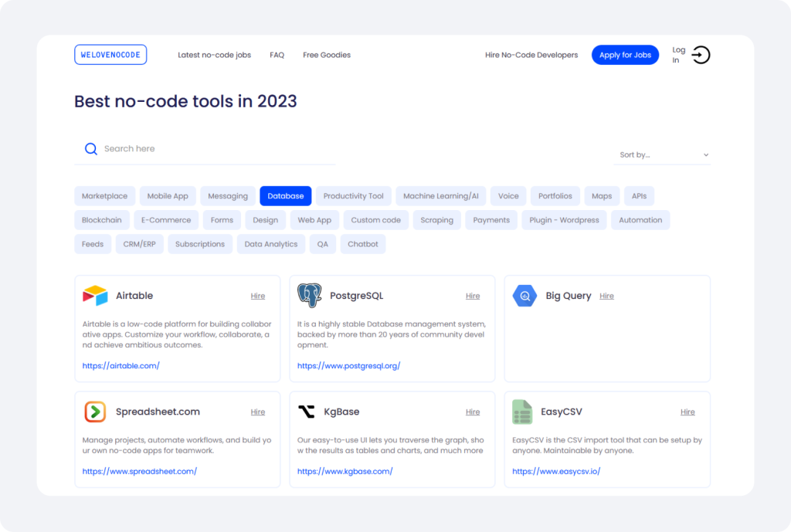Click the Spreadsheet.com card title
The height and width of the screenshot is (532, 791).
click(158, 412)
